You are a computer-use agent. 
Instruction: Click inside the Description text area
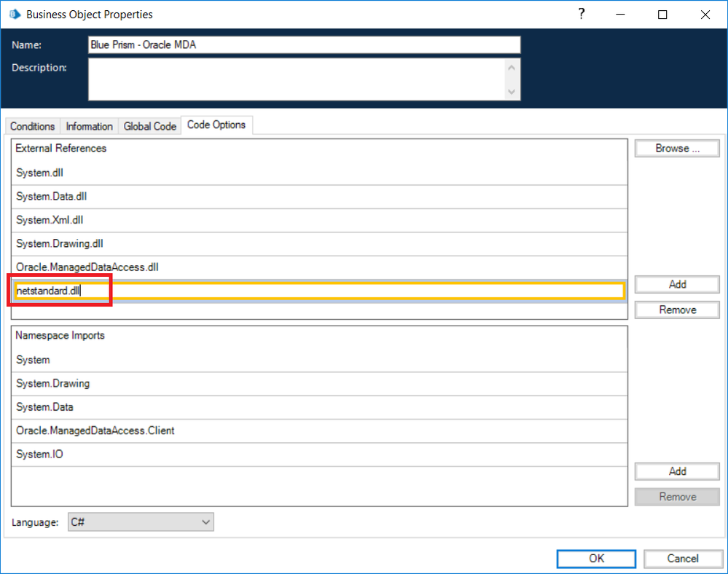[x=297, y=79]
